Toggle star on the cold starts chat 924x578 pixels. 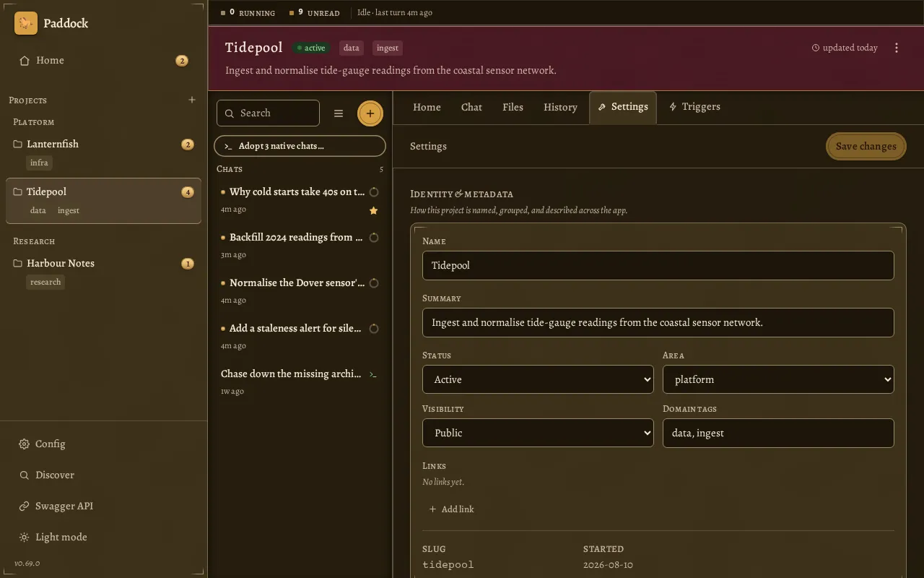[x=373, y=210]
